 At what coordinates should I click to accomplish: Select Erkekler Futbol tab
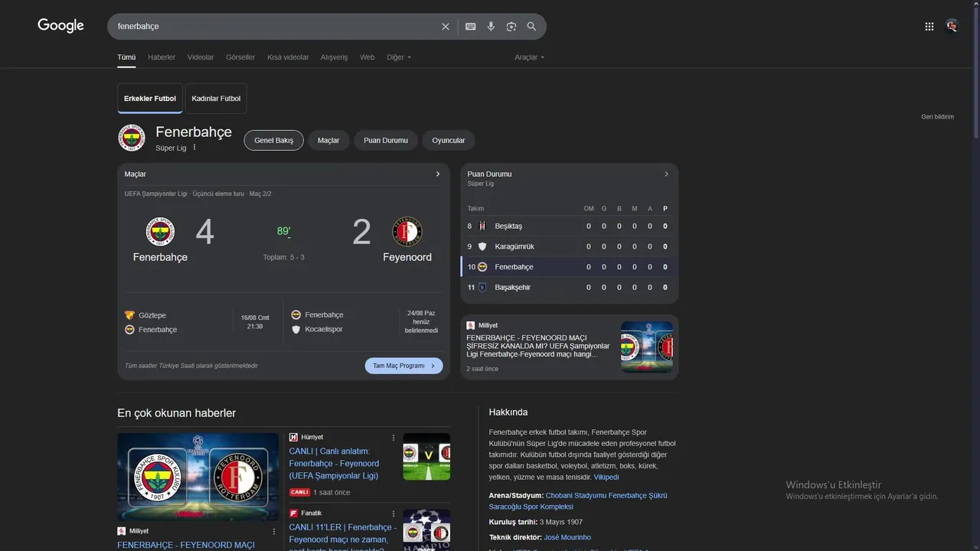150,99
